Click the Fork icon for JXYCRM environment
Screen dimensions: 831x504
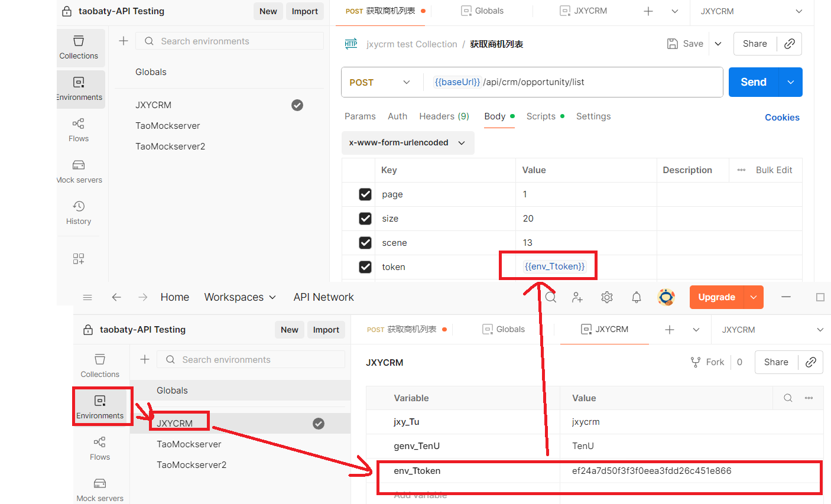[696, 362]
